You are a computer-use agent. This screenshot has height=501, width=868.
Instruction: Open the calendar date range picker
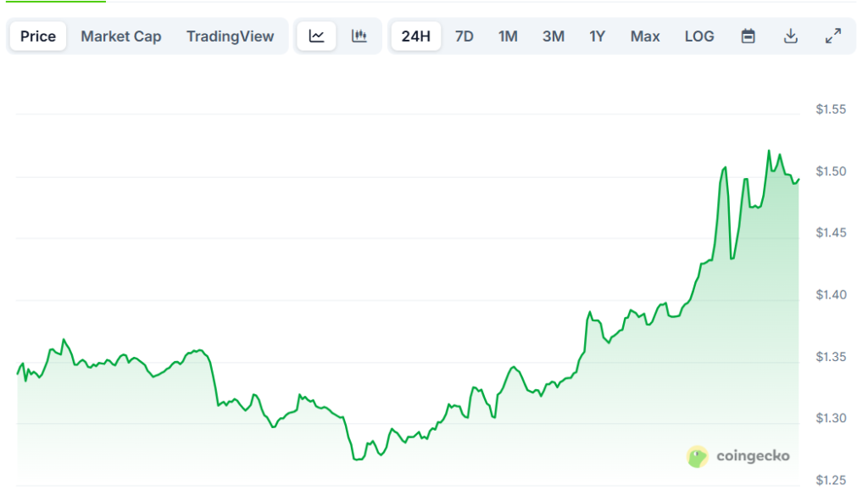pos(748,36)
